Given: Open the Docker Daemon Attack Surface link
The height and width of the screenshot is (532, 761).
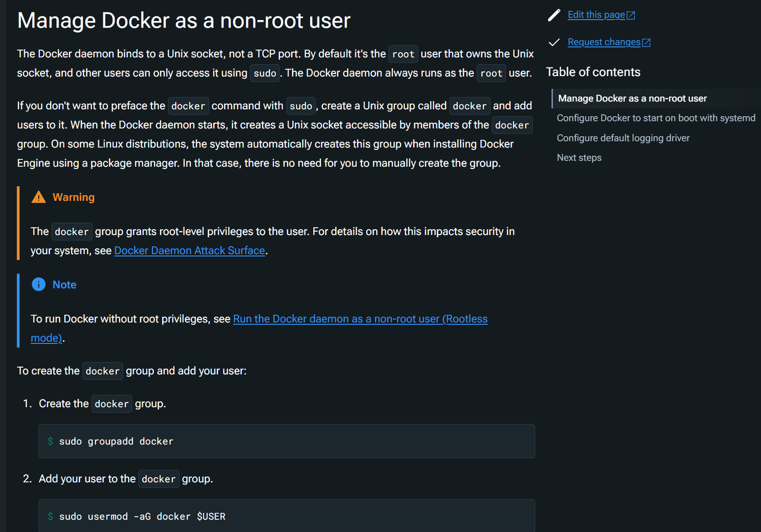Looking at the screenshot, I should click(x=189, y=250).
